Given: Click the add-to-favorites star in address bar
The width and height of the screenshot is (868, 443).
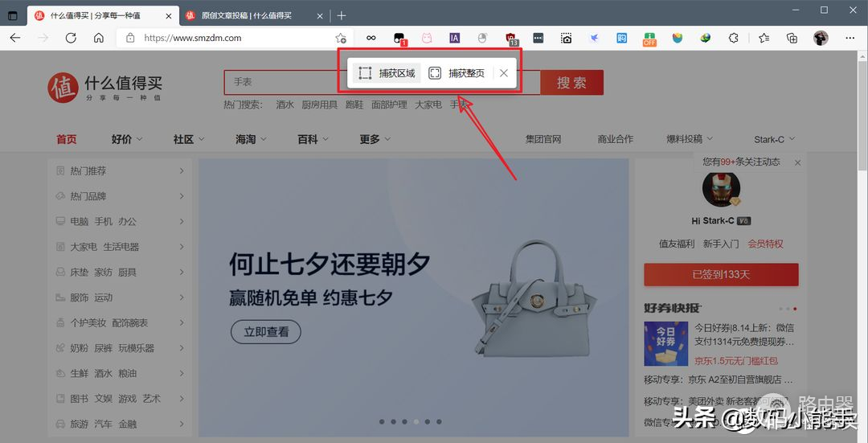Looking at the screenshot, I should tap(341, 38).
